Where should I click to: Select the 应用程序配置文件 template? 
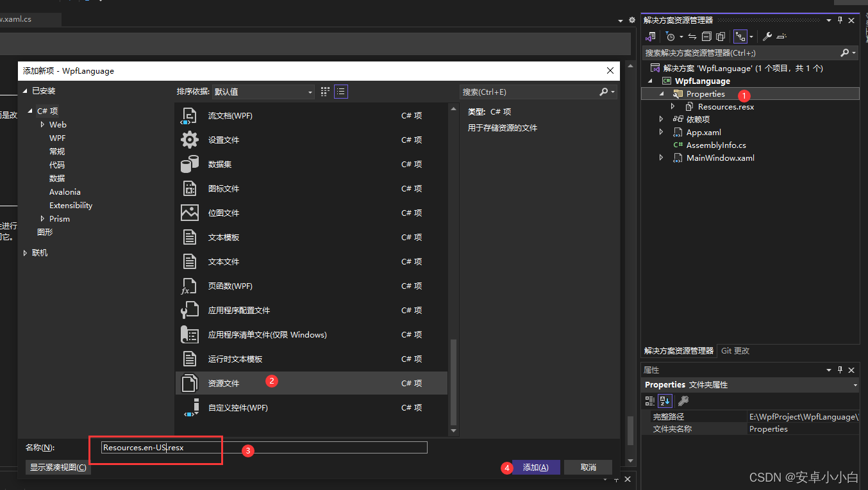311,310
